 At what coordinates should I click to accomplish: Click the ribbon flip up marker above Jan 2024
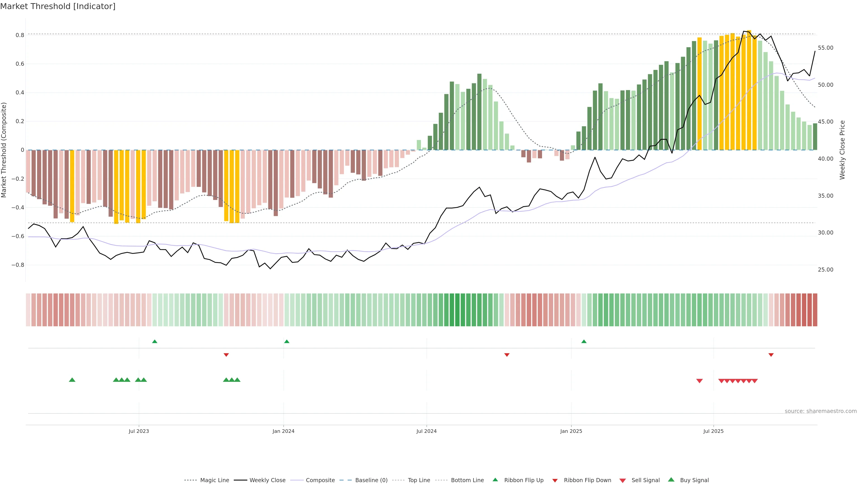point(287,342)
